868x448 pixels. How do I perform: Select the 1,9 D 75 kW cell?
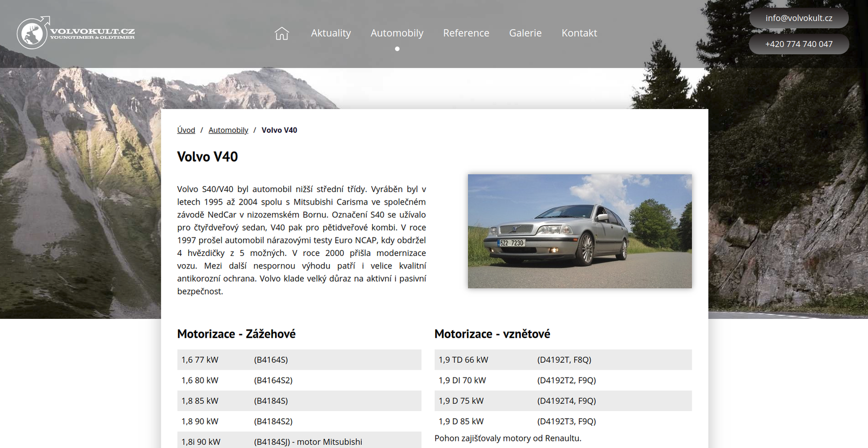[484, 401]
